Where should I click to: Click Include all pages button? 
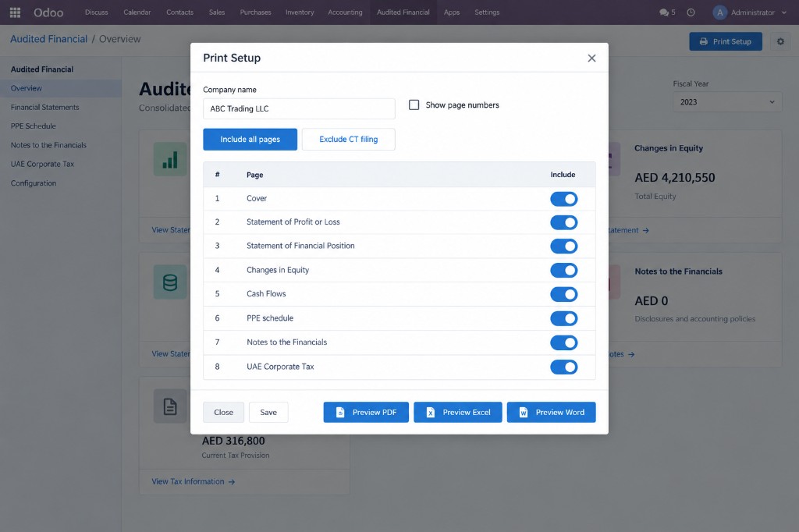250,139
